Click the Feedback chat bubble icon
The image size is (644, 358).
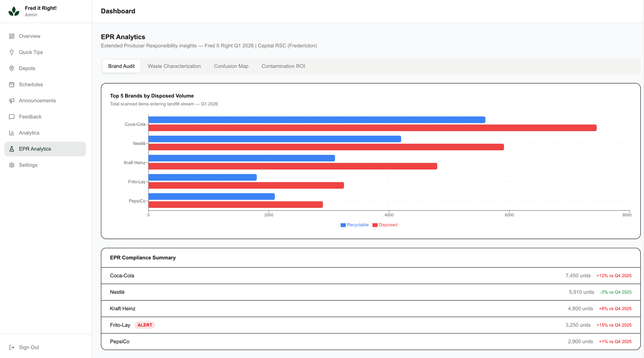[12, 117]
